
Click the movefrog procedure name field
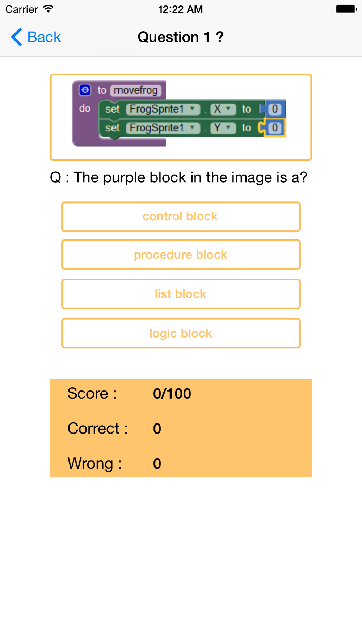[136, 90]
